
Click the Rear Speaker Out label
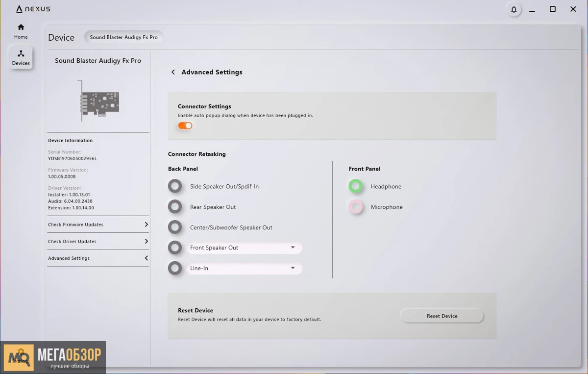[213, 207]
